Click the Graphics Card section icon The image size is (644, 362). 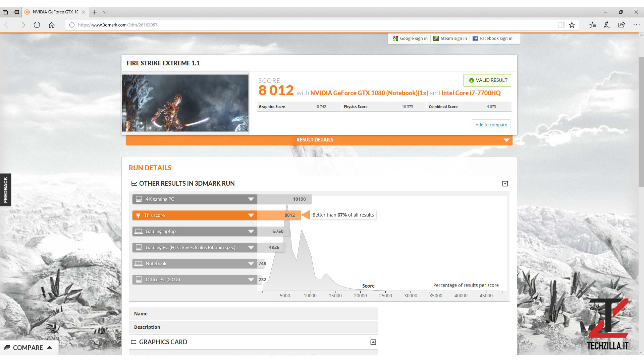coord(133,342)
